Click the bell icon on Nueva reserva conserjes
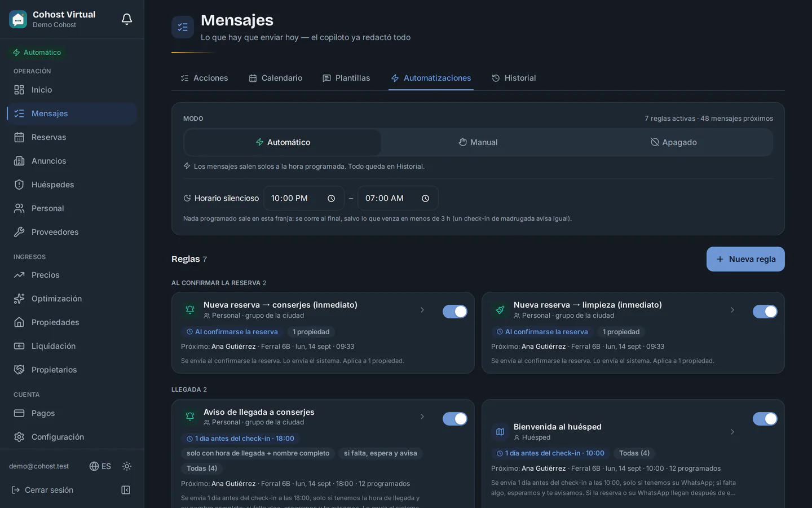Screen dimensions: 812x508 point(190,310)
